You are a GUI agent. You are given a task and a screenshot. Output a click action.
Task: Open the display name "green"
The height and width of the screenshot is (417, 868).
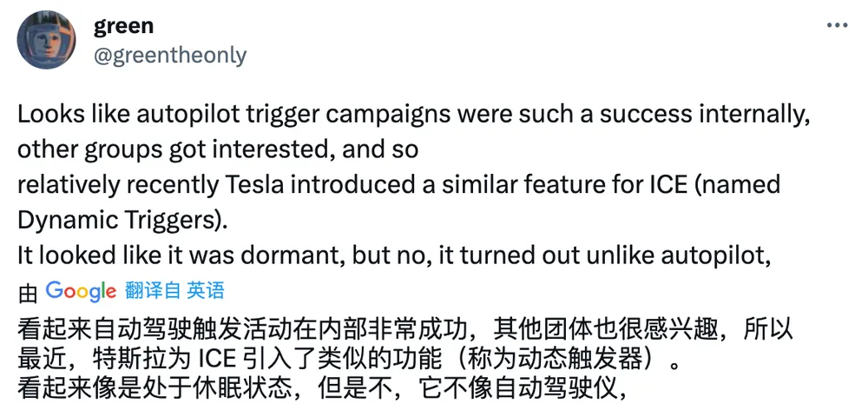click(124, 25)
